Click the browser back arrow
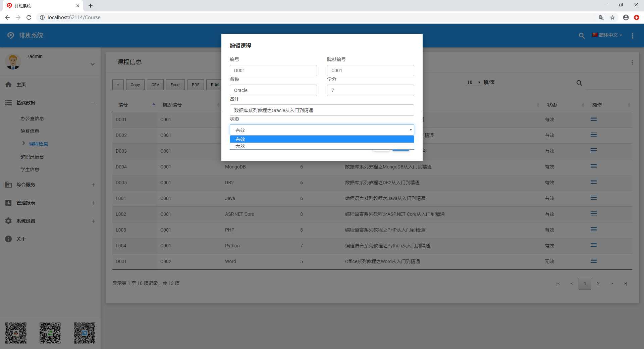644x349 pixels. tap(7, 17)
